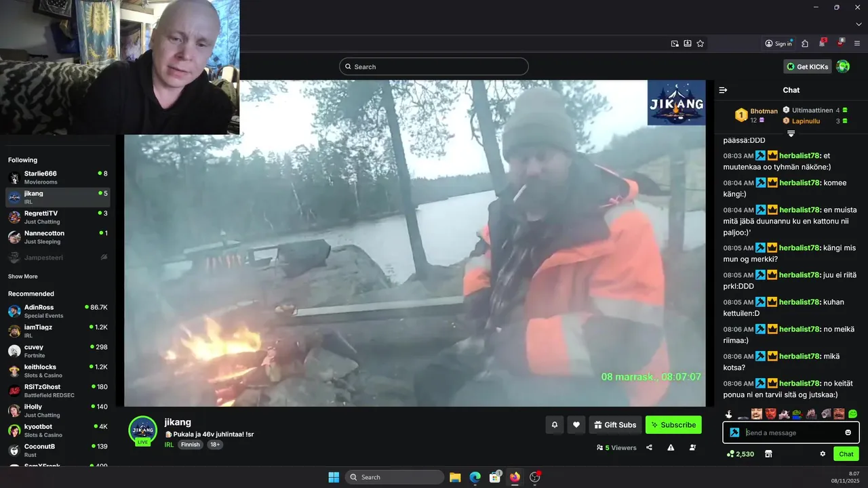The width and height of the screenshot is (868, 488).
Task: Open the jikang channel avatar
Action: [x=143, y=430]
